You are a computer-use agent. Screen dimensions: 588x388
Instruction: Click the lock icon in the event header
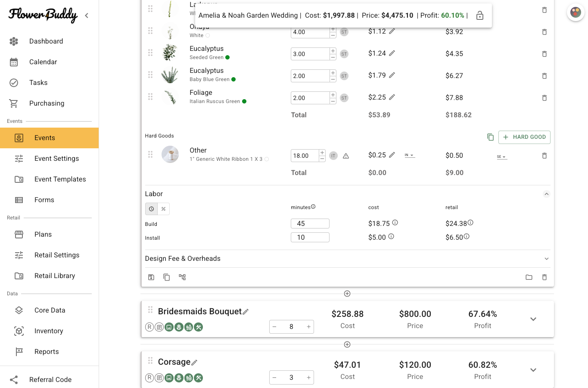coord(479,16)
